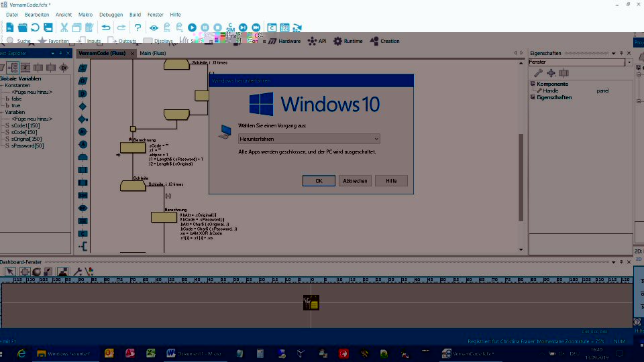644x362 pixels.
Task: Open the Word document in taskbar
Action: [x=194, y=354]
